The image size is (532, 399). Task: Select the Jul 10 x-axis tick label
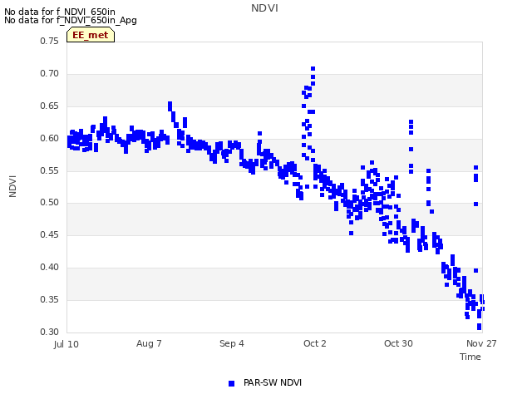pos(66,344)
